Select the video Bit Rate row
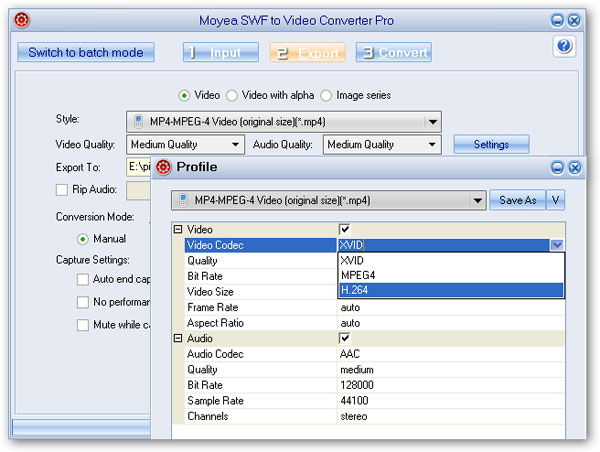The width and height of the screenshot is (600, 452). pyautogui.click(x=260, y=276)
